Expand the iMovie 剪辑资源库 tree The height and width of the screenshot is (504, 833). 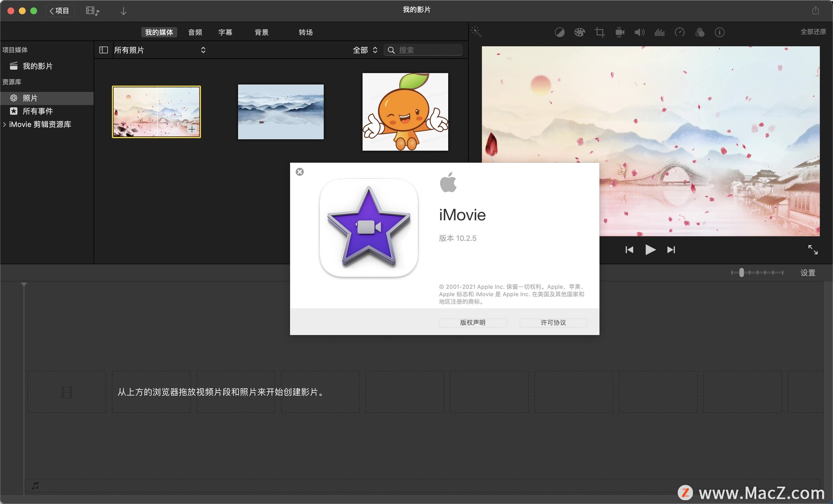tap(4, 124)
